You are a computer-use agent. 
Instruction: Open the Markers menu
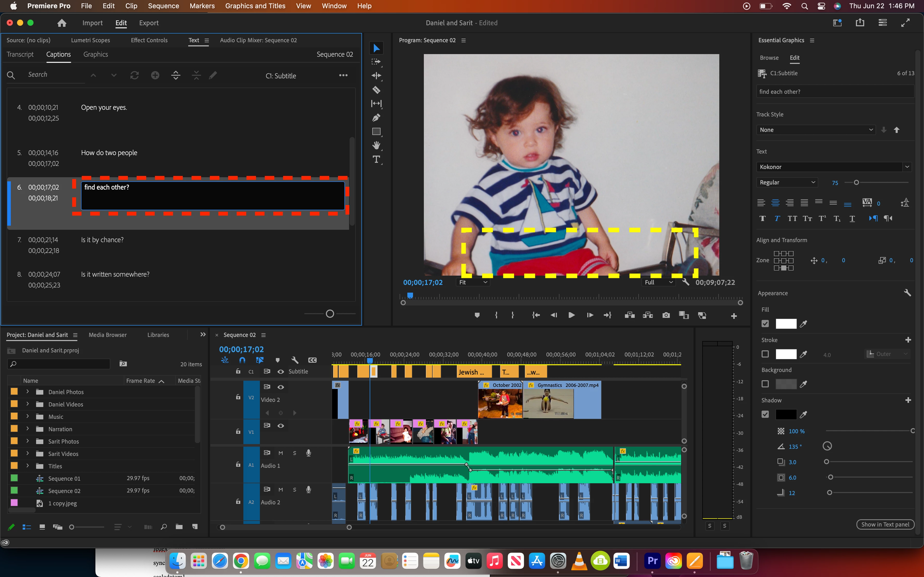[202, 6]
